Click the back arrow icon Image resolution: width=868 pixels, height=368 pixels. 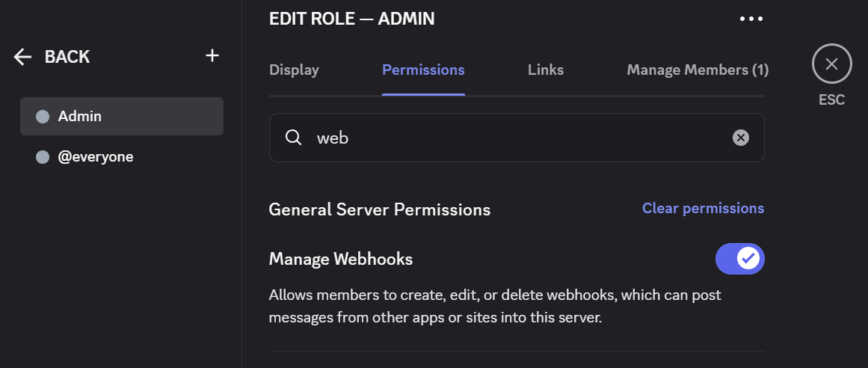coord(22,57)
